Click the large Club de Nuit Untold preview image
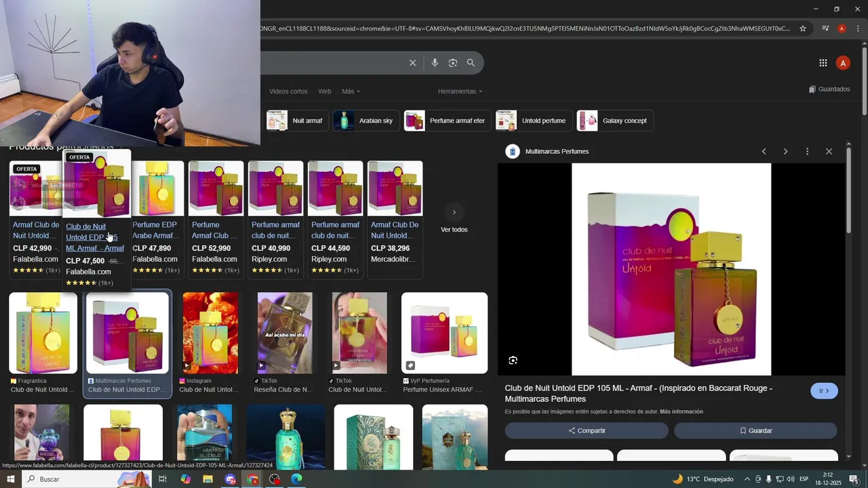The height and width of the screenshot is (488, 868). pos(671,269)
